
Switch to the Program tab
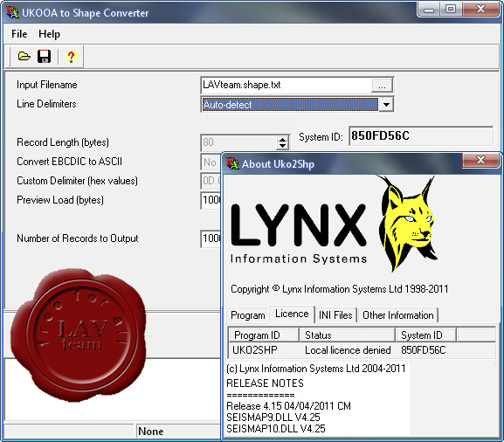(x=248, y=315)
